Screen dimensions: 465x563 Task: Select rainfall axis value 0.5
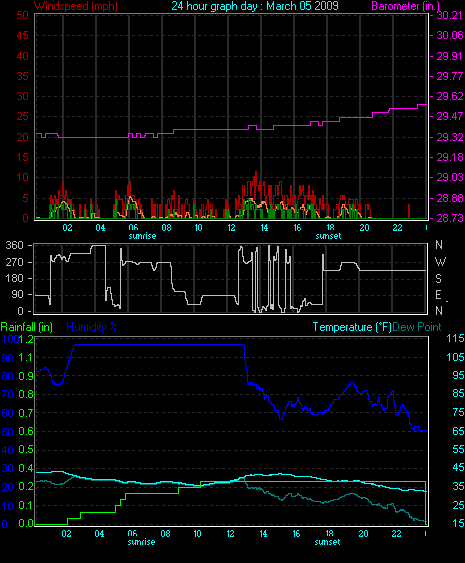tap(25, 450)
